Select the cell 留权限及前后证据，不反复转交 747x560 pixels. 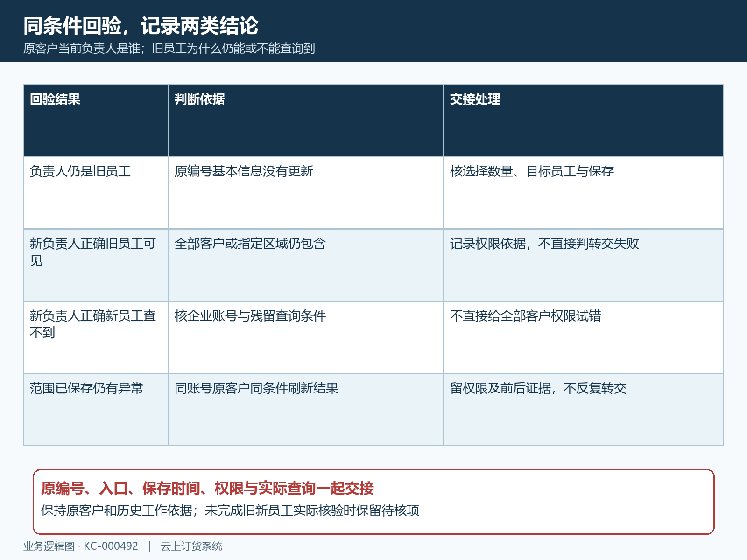click(x=584, y=410)
